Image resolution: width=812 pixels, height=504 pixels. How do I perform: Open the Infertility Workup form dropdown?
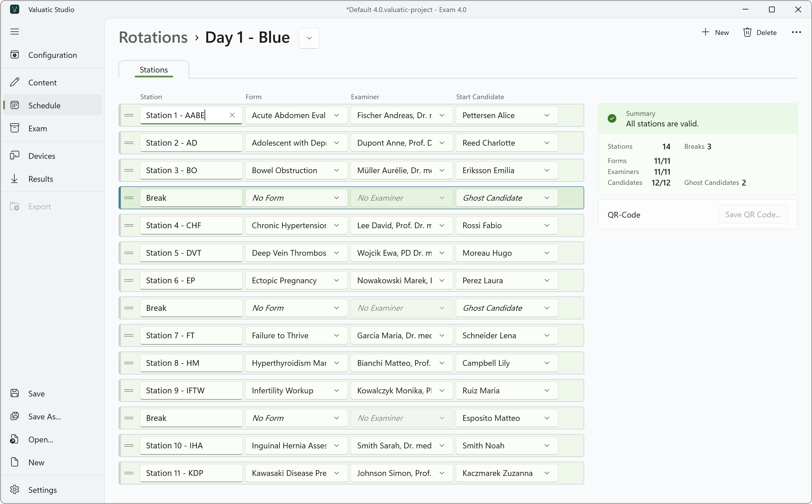coord(296,390)
